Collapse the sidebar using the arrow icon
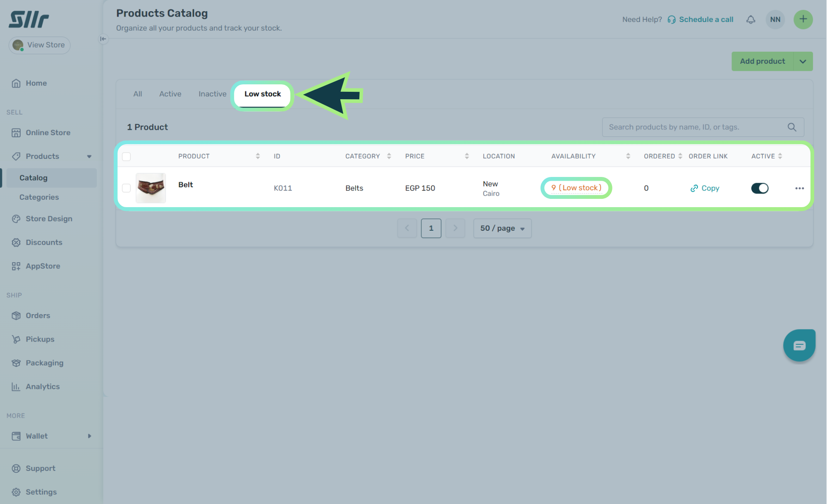Viewport: 827px width, 504px height. click(x=103, y=39)
